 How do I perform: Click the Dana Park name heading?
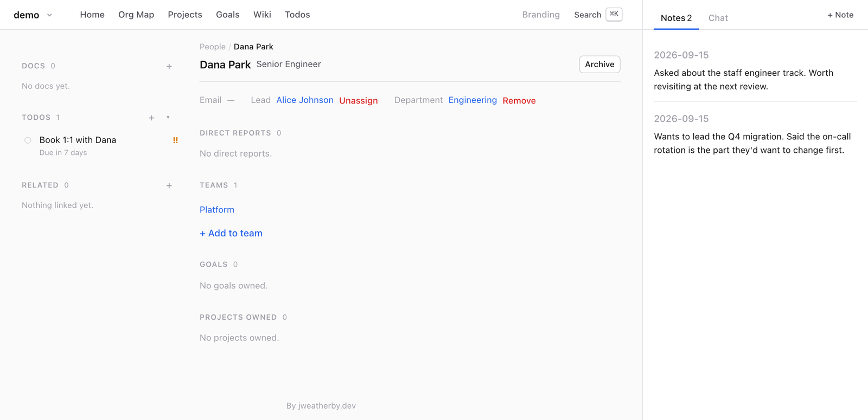pyautogui.click(x=225, y=64)
